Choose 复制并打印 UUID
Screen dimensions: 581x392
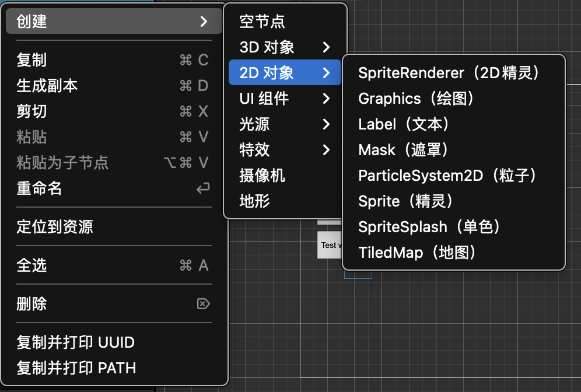[114, 342]
